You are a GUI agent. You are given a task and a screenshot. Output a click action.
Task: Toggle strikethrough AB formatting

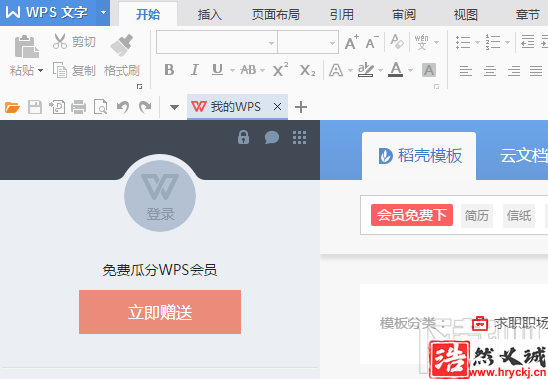tap(248, 70)
